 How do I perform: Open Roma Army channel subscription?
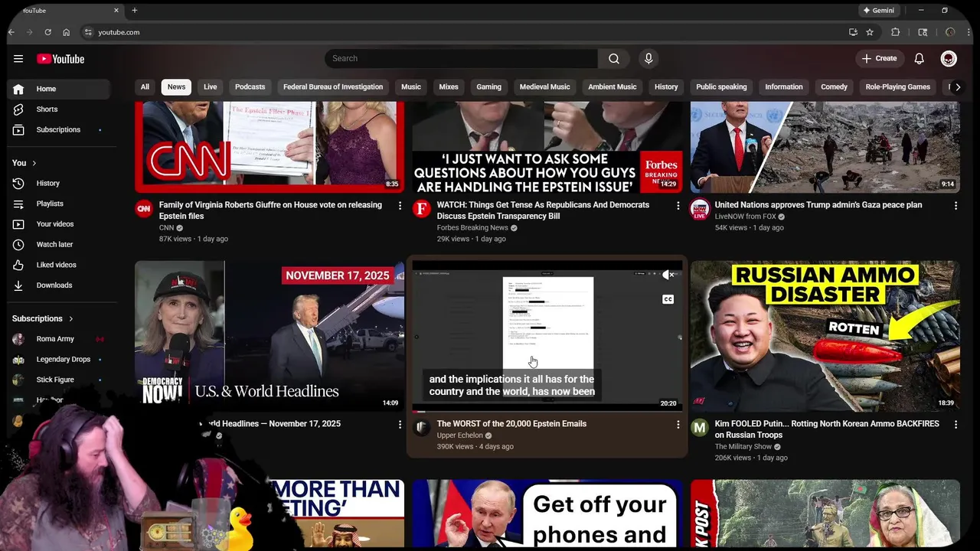tap(58, 339)
